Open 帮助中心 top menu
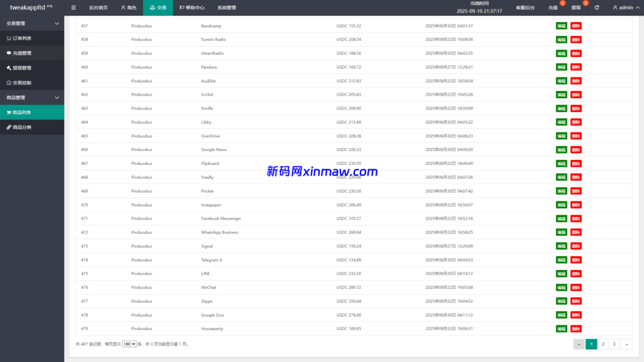Viewport: 644px width, 362px height. pyautogui.click(x=192, y=8)
